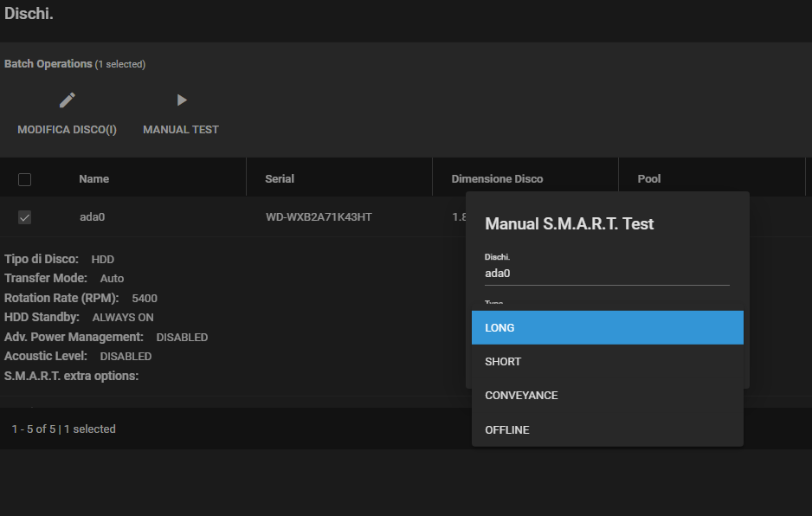The height and width of the screenshot is (516, 812).
Task: Select OFFLINE test type option
Action: point(607,430)
